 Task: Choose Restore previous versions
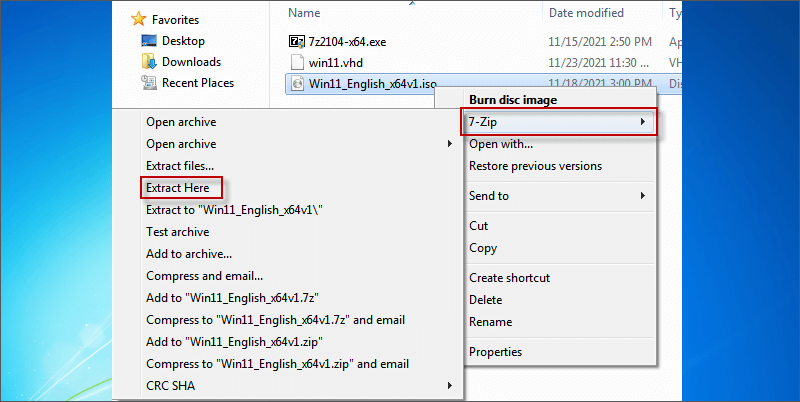535,166
